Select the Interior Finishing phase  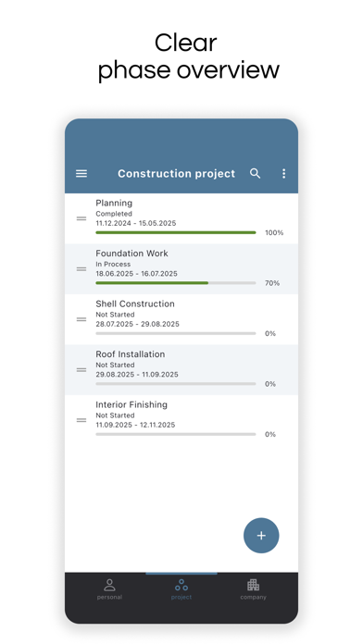181,420
